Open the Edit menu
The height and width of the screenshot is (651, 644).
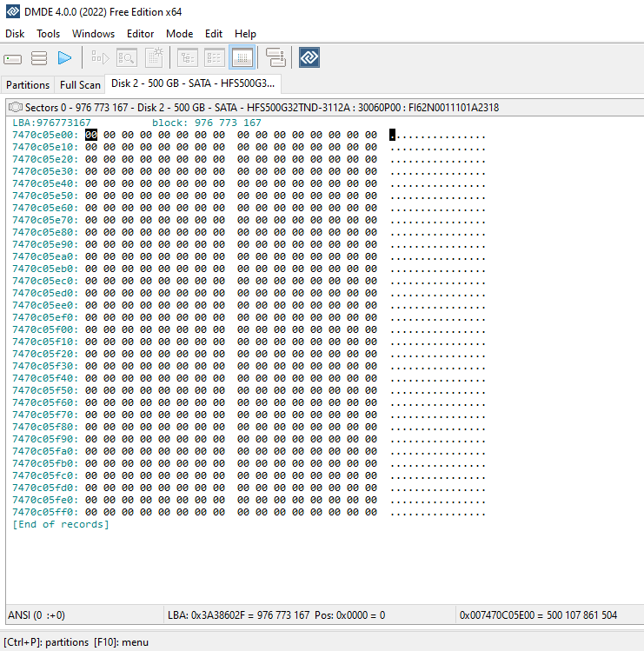coord(214,34)
